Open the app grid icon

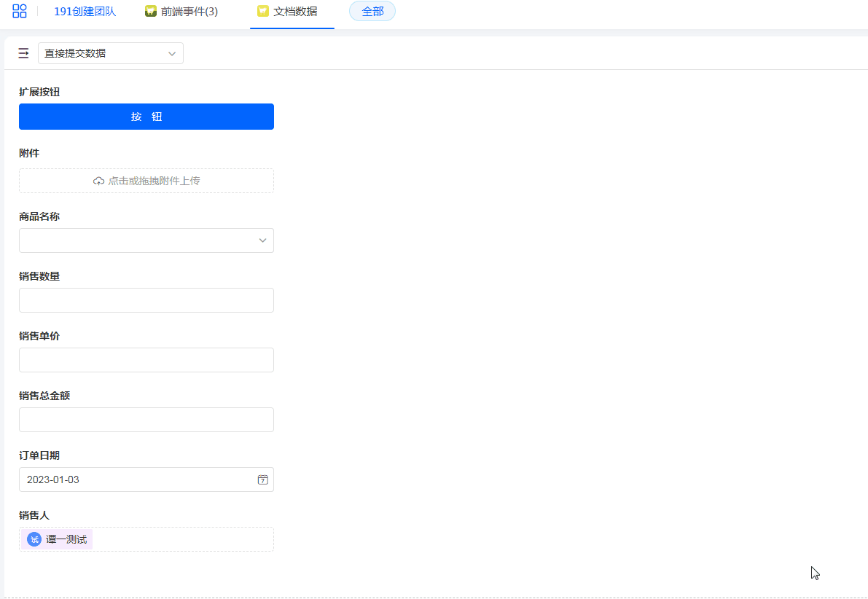[20, 11]
